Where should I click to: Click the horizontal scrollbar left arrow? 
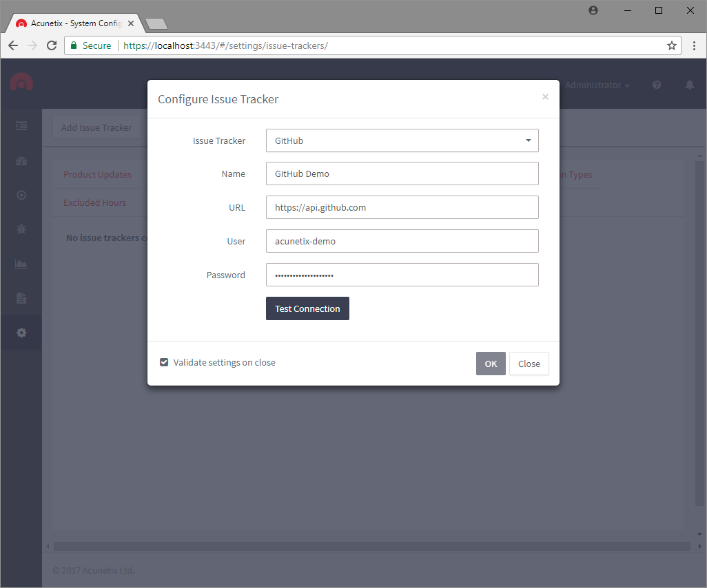[48, 547]
